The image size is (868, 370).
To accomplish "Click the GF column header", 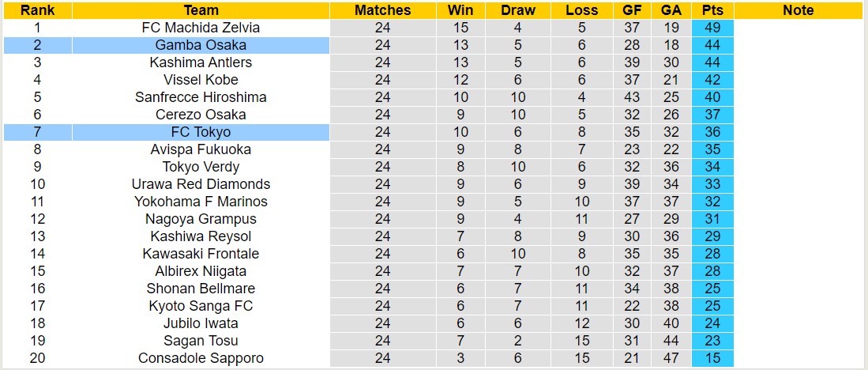I will (631, 10).
